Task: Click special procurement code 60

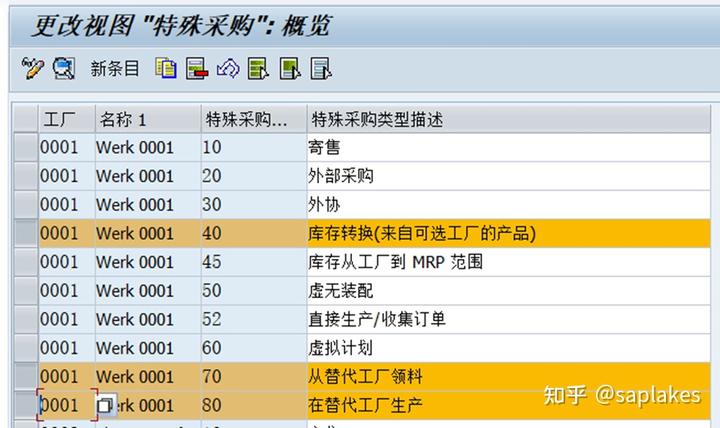Action: [x=254, y=348]
